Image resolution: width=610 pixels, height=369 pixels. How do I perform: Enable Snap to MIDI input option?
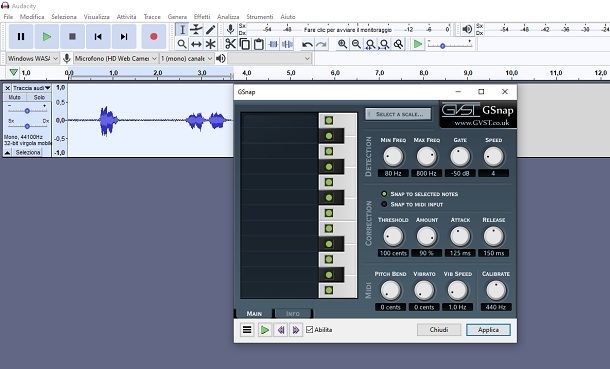411,204
